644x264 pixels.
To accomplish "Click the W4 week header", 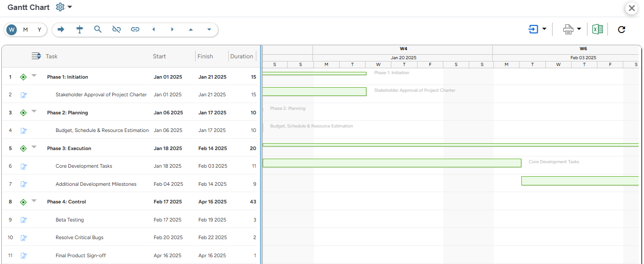I will coord(403,49).
